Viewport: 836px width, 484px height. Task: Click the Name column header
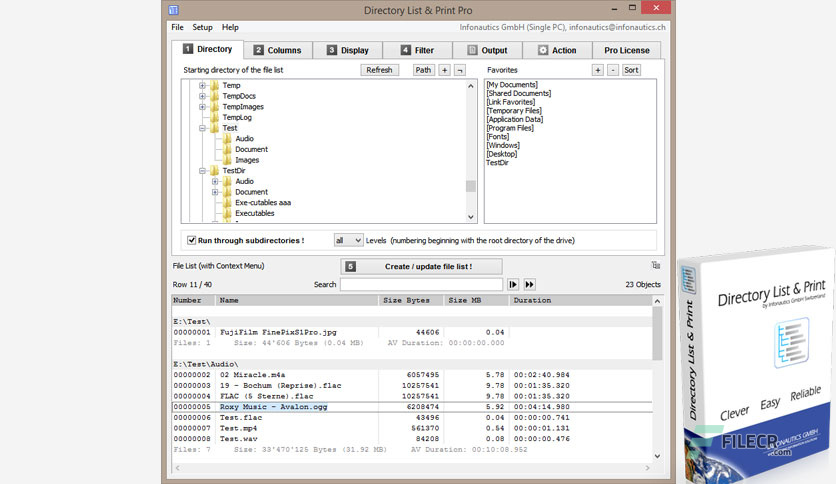297,301
